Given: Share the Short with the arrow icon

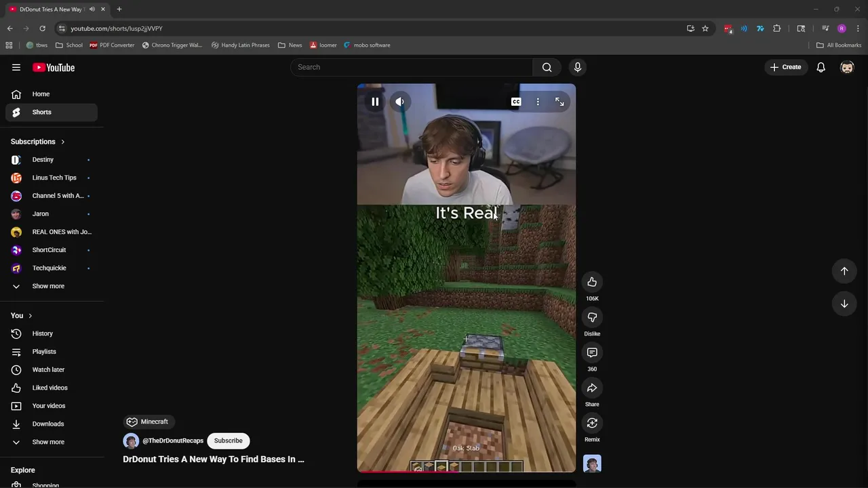Looking at the screenshot, I should [592, 388].
